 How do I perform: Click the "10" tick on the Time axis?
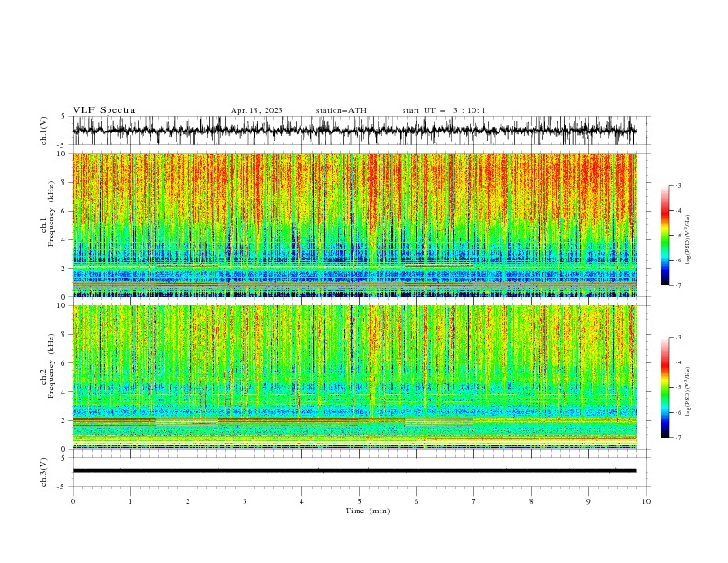tap(646, 501)
